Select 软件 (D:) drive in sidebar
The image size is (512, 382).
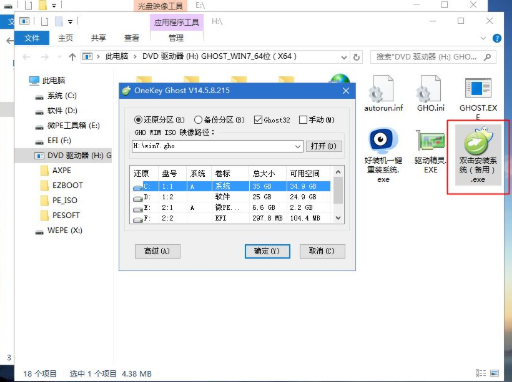point(56,110)
